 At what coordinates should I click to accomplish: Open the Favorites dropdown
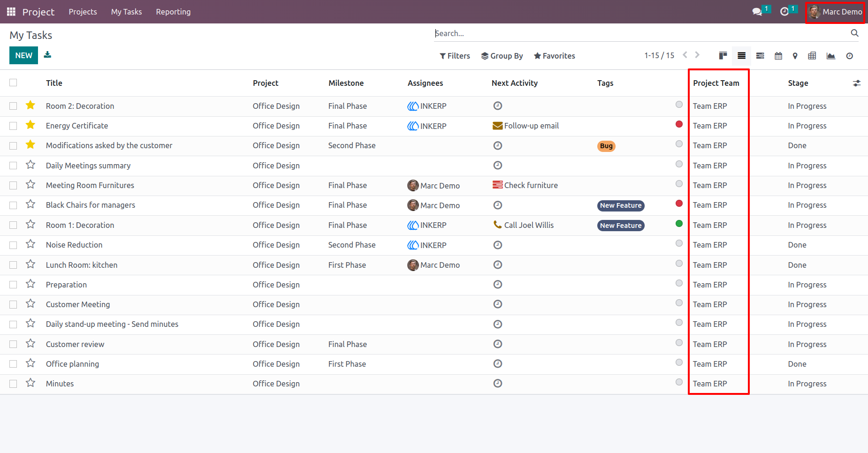555,56
